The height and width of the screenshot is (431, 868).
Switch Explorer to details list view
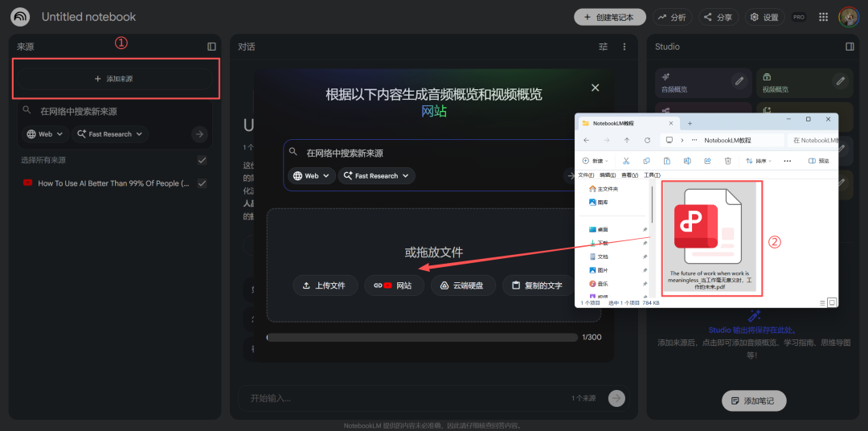(x=822, y=302)
